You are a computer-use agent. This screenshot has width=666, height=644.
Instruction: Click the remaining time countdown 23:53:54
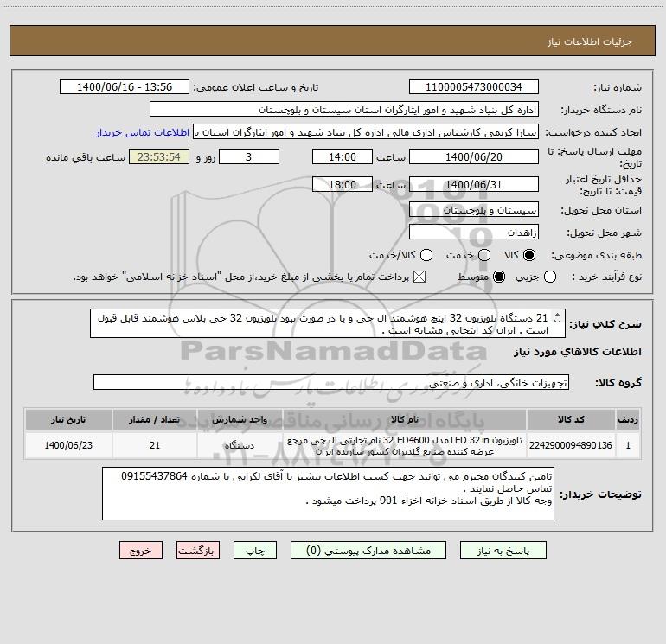click(x=159, y=156)
